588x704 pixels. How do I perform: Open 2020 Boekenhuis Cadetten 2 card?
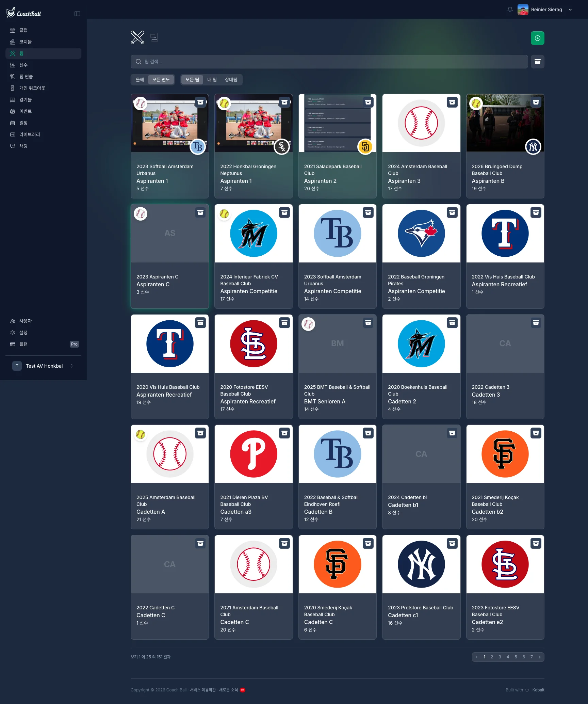point(421,367)
